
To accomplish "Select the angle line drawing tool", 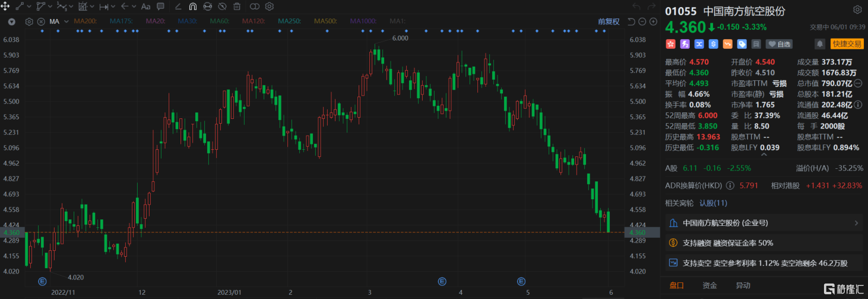I will pos(178,7).
